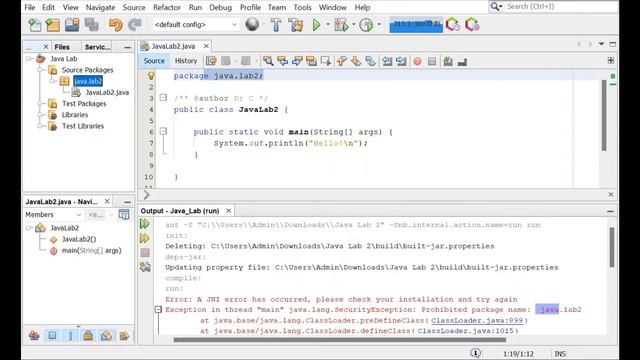Click the Comment code icon
640x360 pixels.
[448, 61]
